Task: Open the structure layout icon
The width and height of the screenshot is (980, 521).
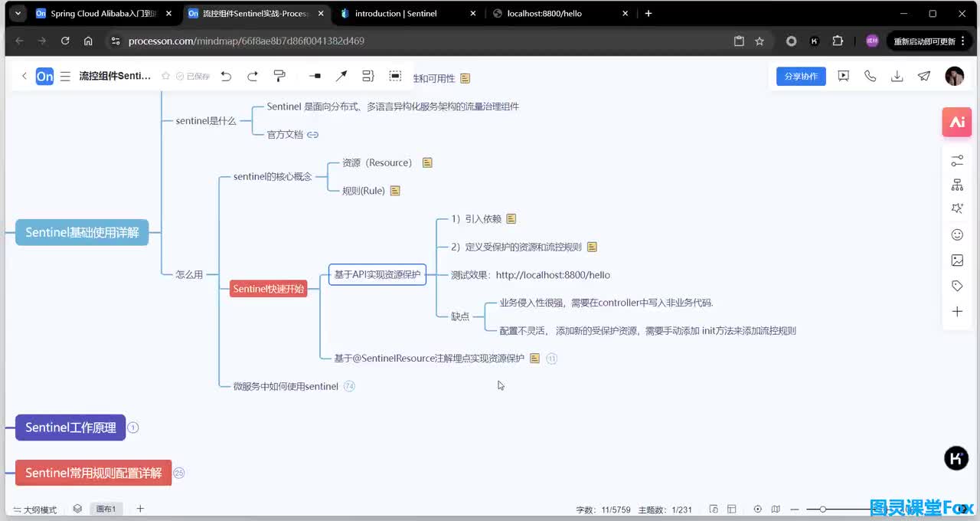Action: [957, 185]
